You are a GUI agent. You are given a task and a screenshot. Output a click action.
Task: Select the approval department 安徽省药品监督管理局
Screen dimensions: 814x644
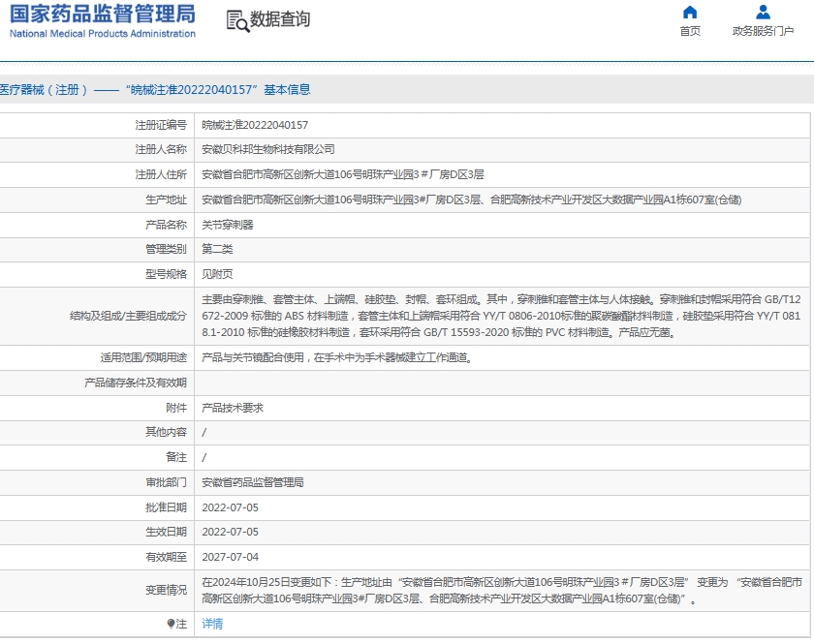click(x=252, y=482)
